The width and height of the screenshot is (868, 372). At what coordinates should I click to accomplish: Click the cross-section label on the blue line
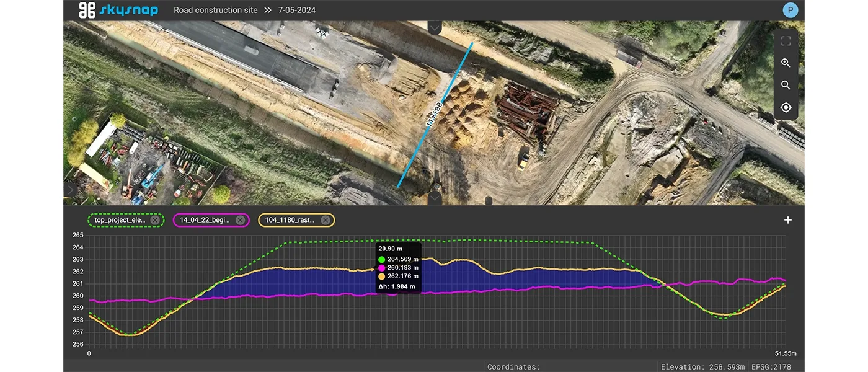pos(433,115)
